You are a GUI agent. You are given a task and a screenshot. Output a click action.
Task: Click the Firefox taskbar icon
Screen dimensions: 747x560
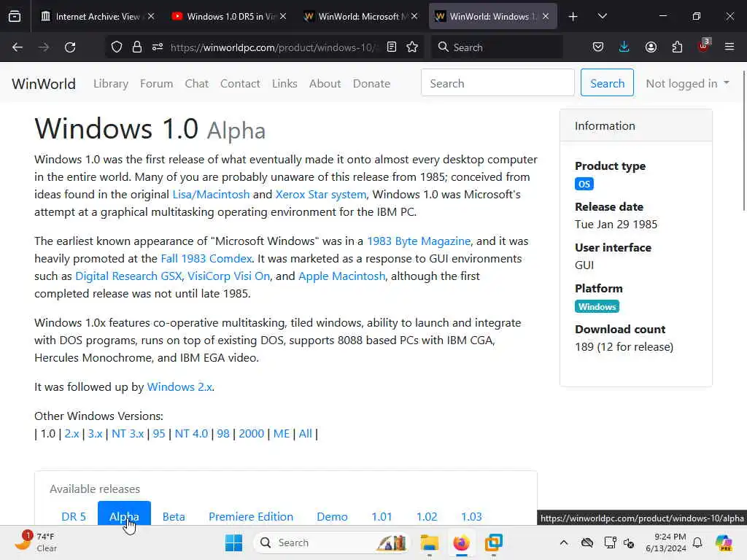pyautogui.click(x=461, y=542)
